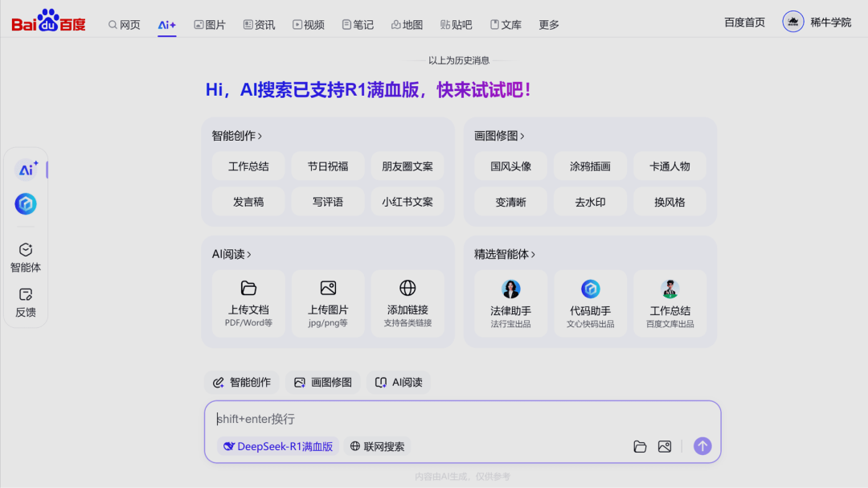This screenshot has height=488, width=868.
Task: Open the 代码助手 agent
Action: click(590, 304)
